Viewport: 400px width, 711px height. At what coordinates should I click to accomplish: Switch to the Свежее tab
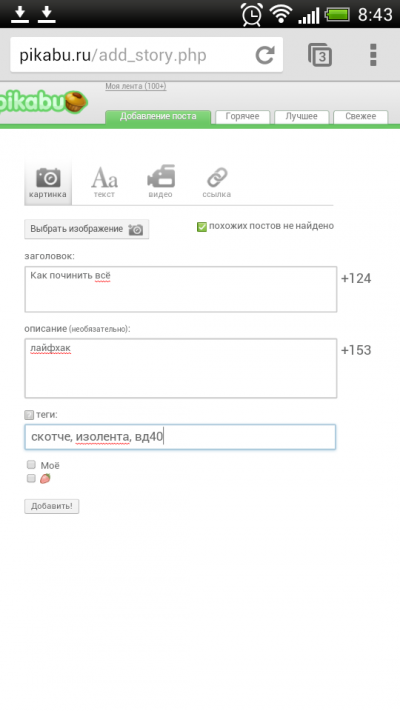pos(361,117)
